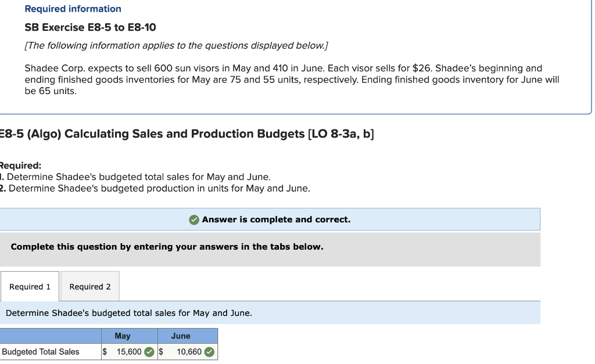Screen dimensions: 595x364
Task: Click the June column header
Action: tap(181, 336)
